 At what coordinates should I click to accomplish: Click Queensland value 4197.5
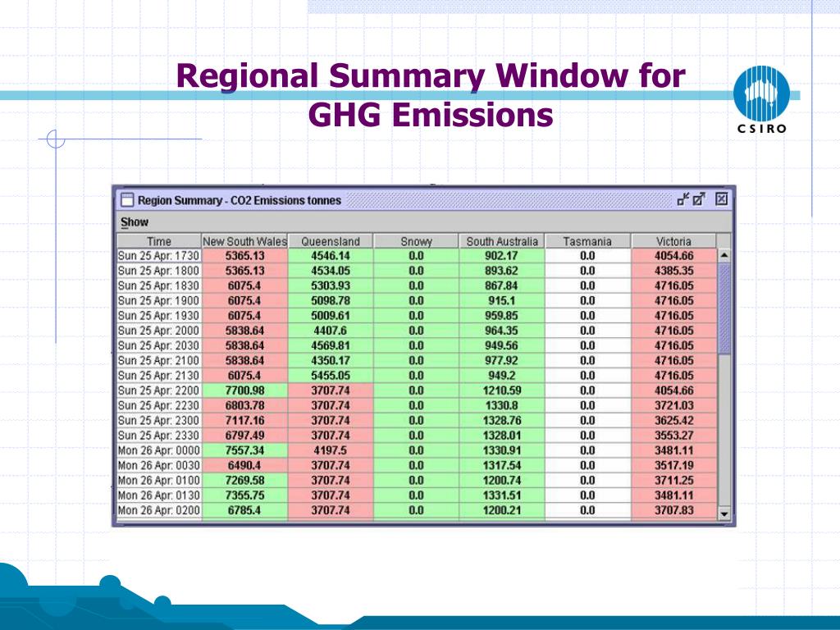coord(331,450)
